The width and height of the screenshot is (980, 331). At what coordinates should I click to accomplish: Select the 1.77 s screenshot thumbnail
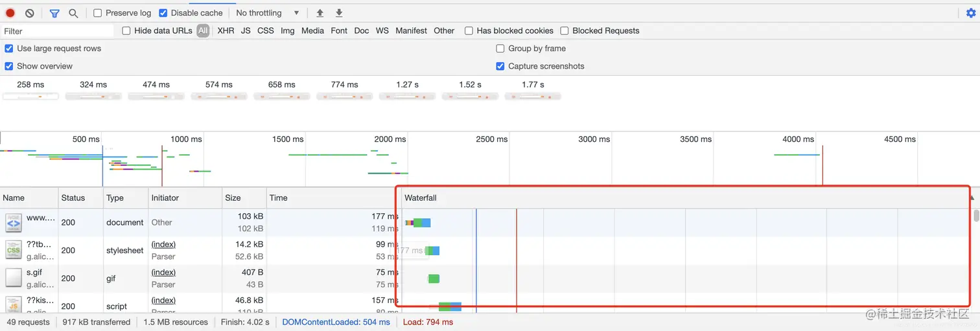point(533,96)
